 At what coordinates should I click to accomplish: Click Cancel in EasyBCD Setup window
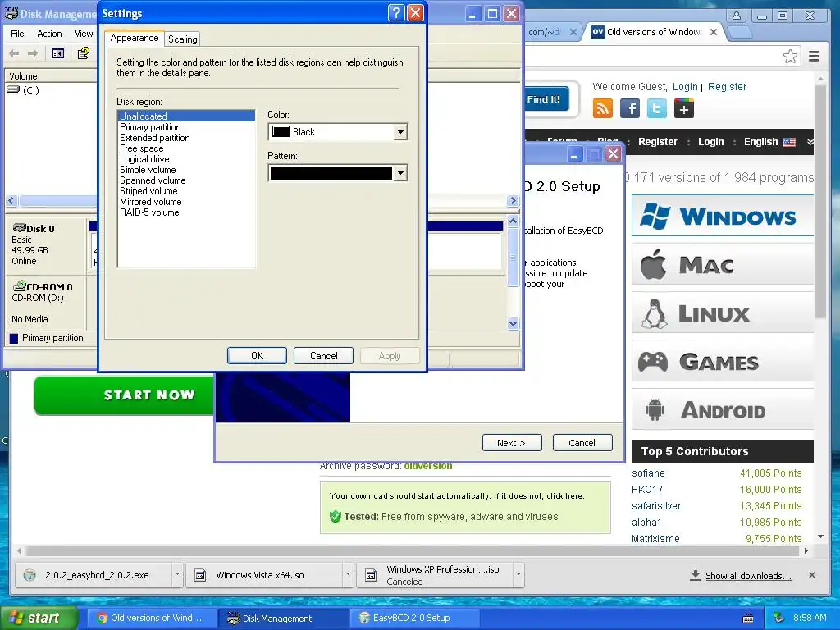pyautogui.click(x=582, y=442)
